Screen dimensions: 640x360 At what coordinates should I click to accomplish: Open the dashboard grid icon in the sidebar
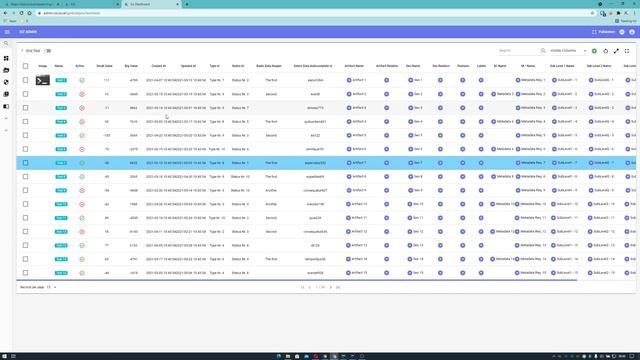tap(6, 58)
